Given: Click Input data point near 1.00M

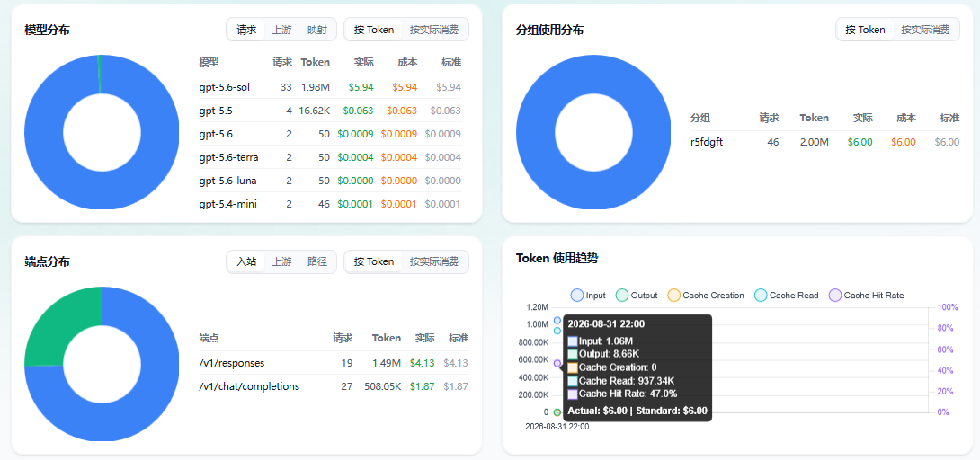Looking at the screenshot, I should [557, 320].
